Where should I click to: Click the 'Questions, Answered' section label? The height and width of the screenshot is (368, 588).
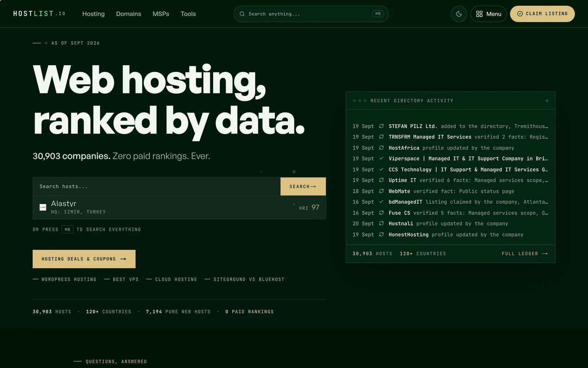[x=116, y=362]
